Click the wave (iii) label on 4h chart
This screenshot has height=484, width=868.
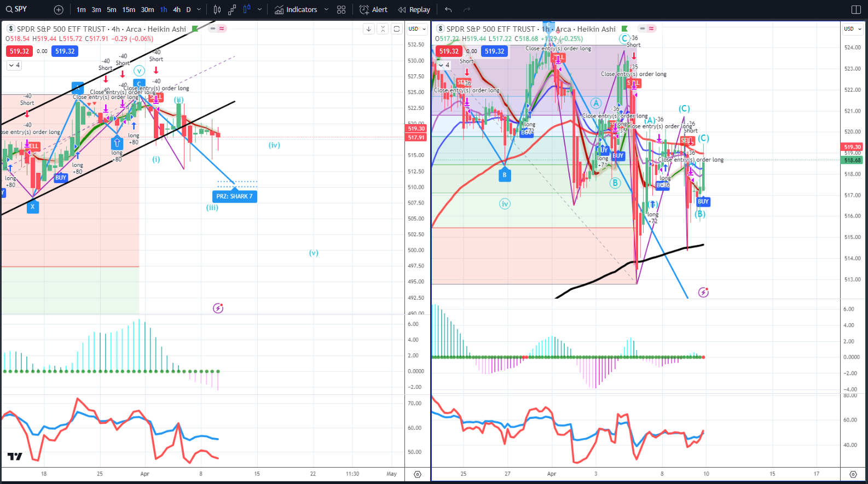coord(212,208)
